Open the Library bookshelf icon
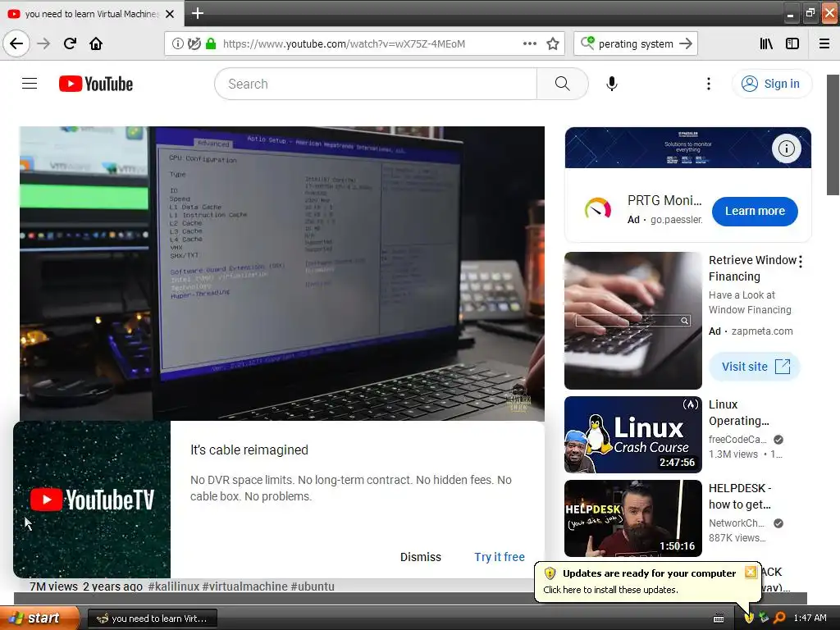The width and height of the screenshot is (840, 630). [766, 43]
